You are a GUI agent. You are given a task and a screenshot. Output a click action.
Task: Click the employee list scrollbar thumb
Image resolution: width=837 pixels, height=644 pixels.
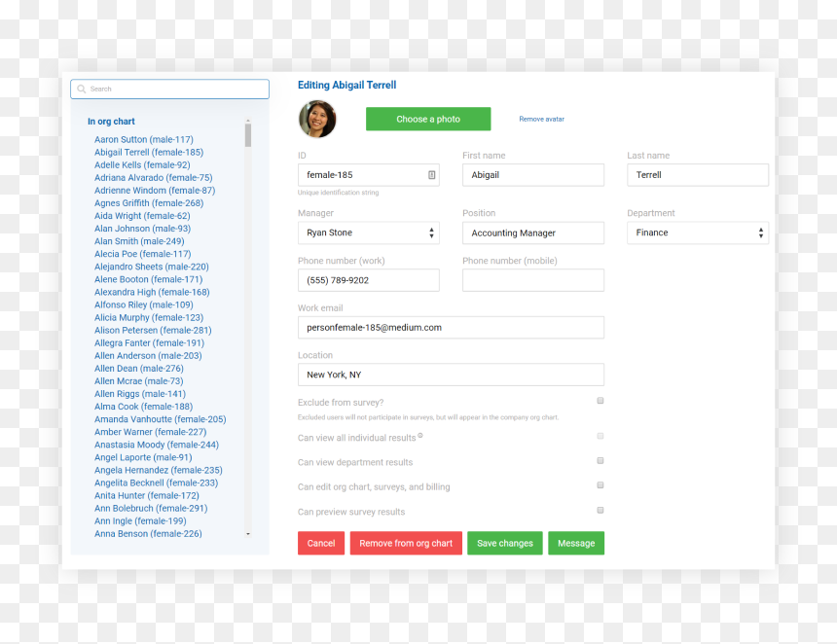[x=247, y=134]
